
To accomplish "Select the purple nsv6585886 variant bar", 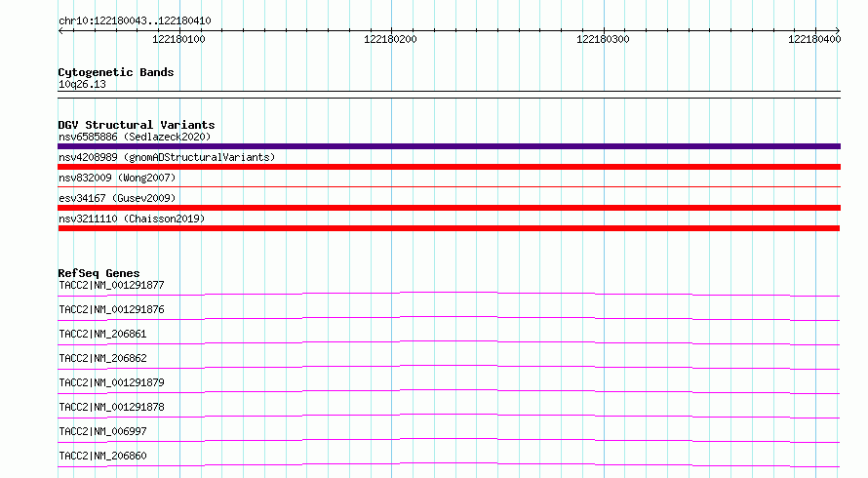I will click(449, 146).
